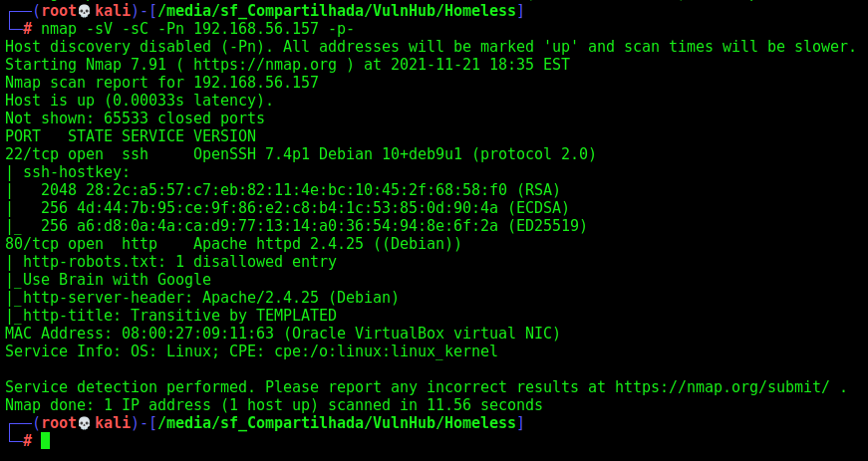Click the skull icon in top prompt
868x461 pixels.
click(x=84, y=11)
